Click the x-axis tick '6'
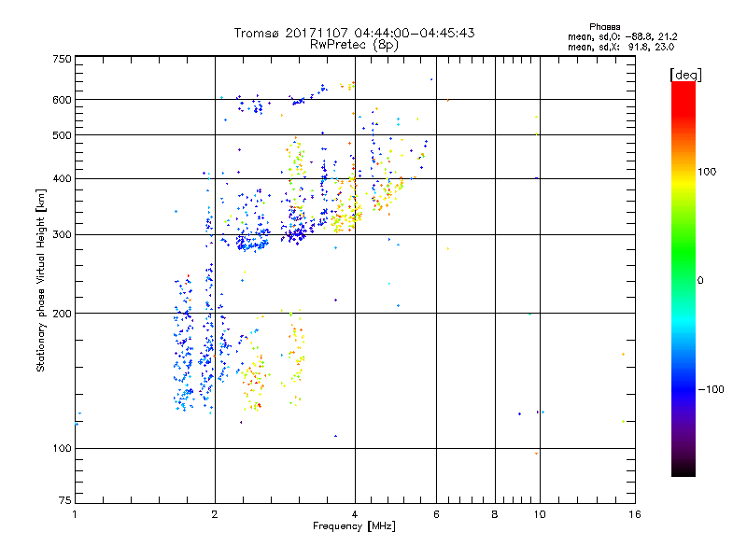747x560 pixels. click(x=436, y=514)
